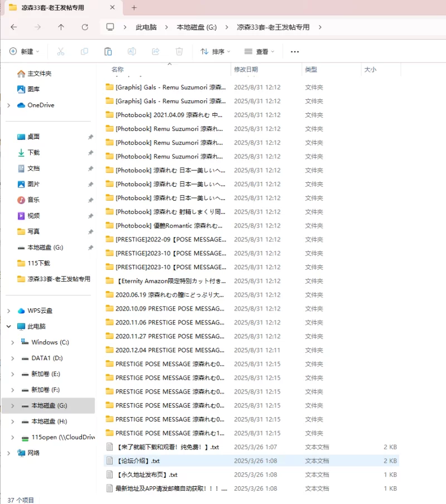The width and height of the screenshot is (446, 504).
Task: Open 115下载 folder in sidebar
Action: pos(39,263)
